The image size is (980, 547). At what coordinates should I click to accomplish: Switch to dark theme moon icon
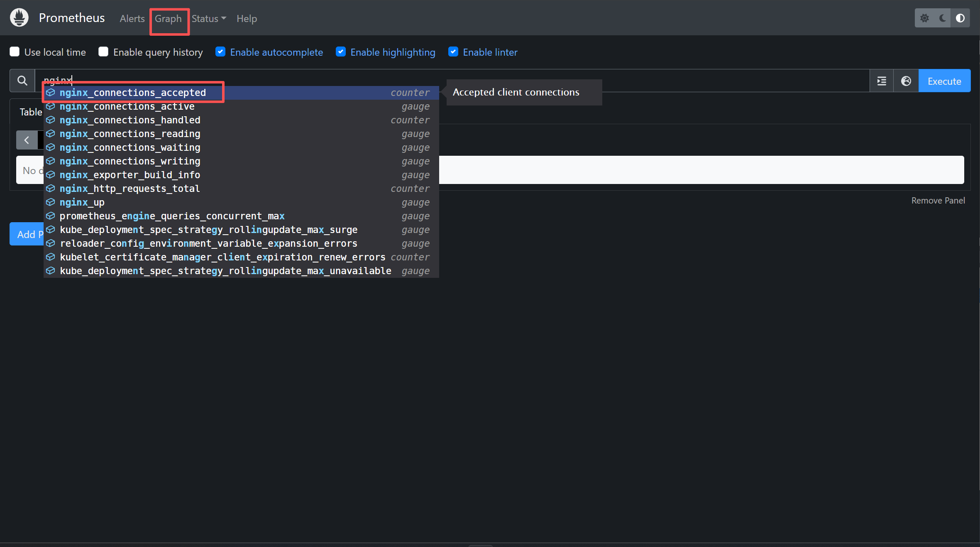point(943,18)
